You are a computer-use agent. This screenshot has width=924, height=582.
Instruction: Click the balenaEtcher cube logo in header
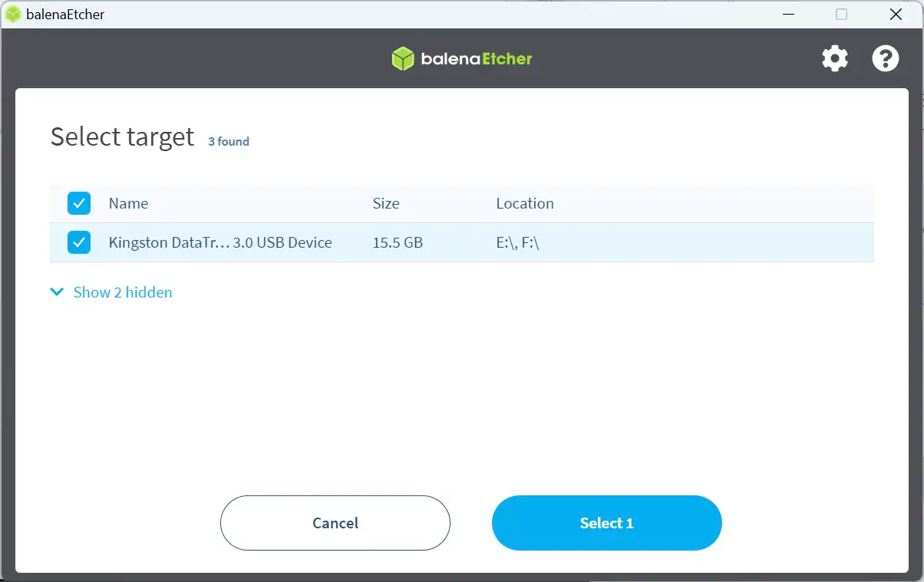[x=402, y=58]
